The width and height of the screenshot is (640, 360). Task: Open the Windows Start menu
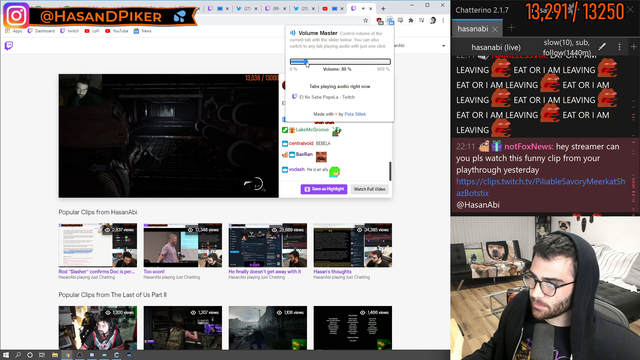tap(6, 355)
